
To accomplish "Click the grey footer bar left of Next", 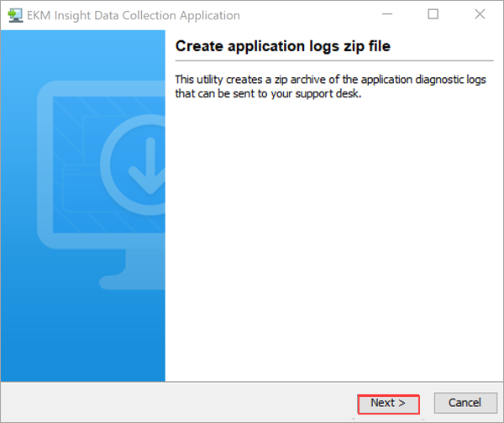I will (x=168, y=403).
